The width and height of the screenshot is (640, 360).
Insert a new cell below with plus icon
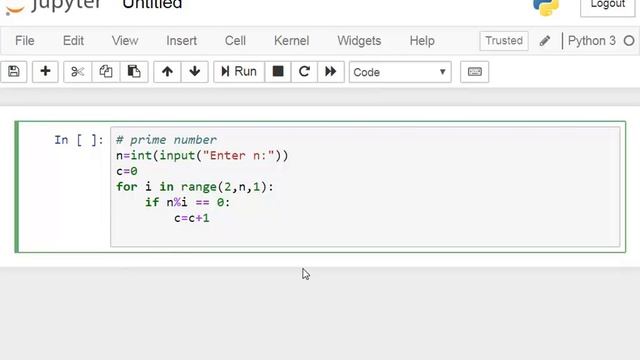(45, 72)
